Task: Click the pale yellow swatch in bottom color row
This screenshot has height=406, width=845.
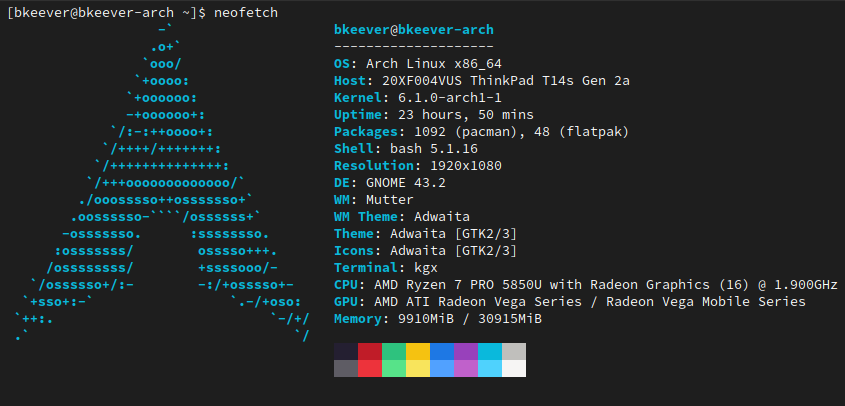Action: 418,369
